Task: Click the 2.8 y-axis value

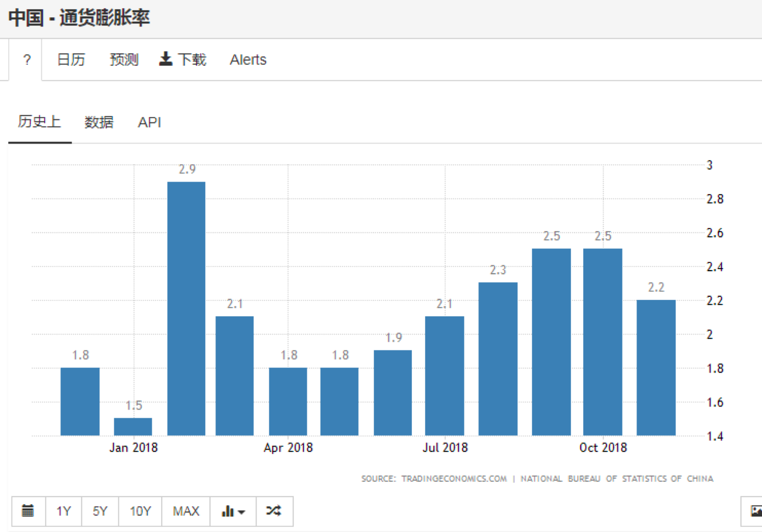Action: click(x=715, y=199)
